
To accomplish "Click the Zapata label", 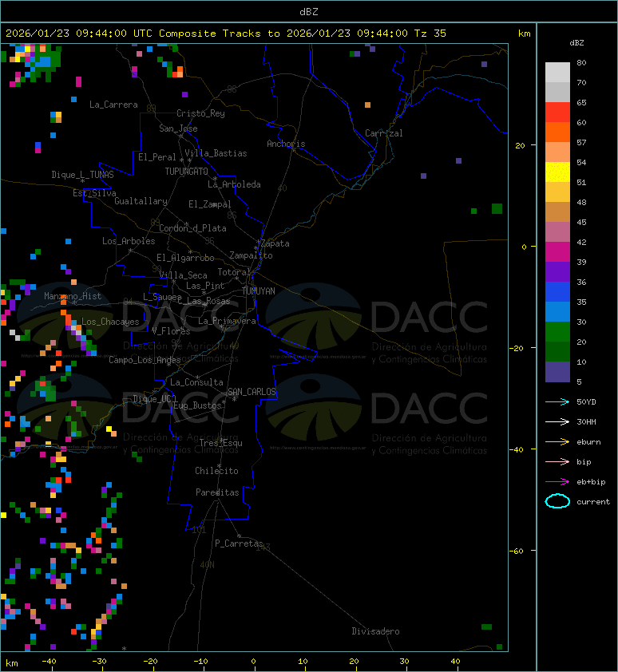I will (275, 244).
